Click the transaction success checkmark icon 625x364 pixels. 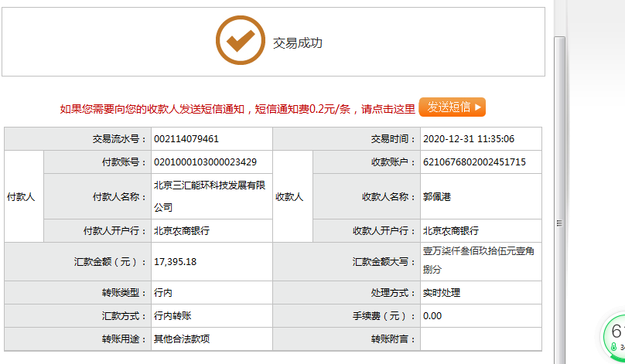[x=240, y=41]
